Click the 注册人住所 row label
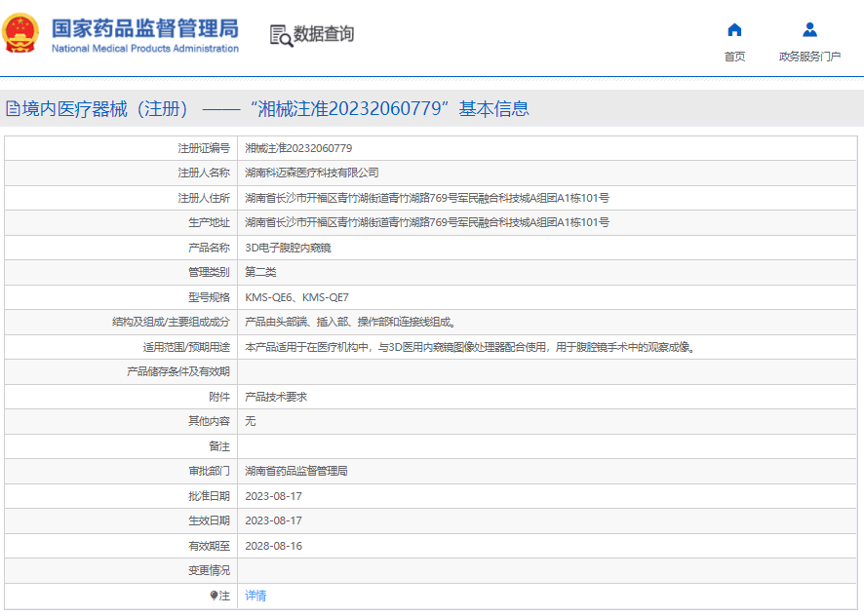 coord(204,198)
